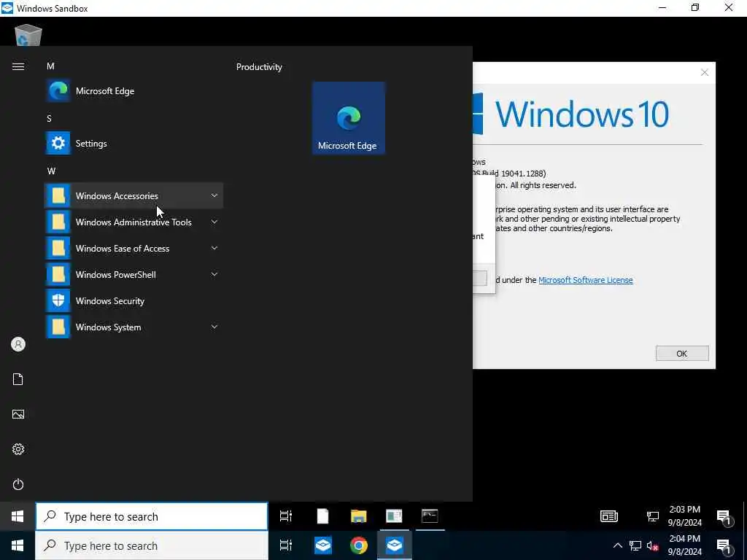Click the Windows System folder icon

(58, 327)
